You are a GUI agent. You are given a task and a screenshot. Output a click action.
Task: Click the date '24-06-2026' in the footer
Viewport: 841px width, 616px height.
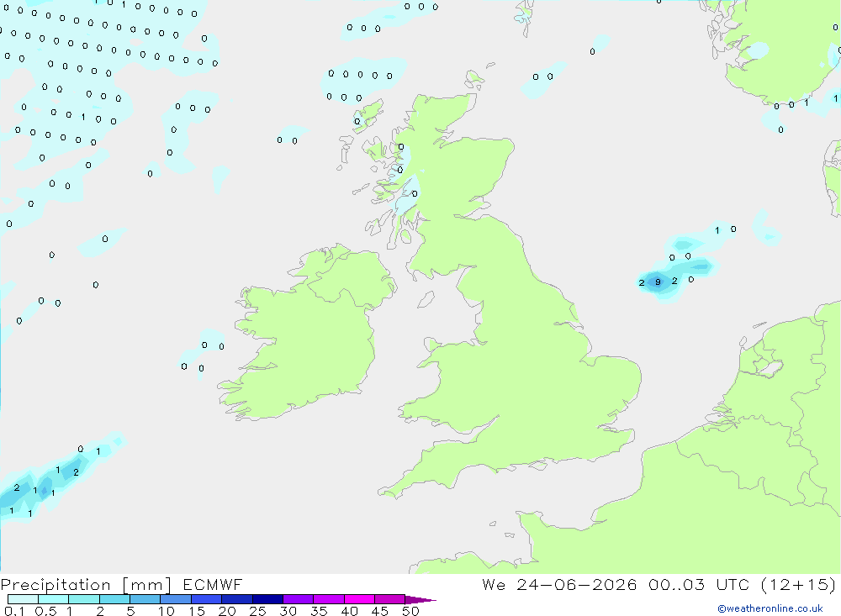[x=577, y=584]
